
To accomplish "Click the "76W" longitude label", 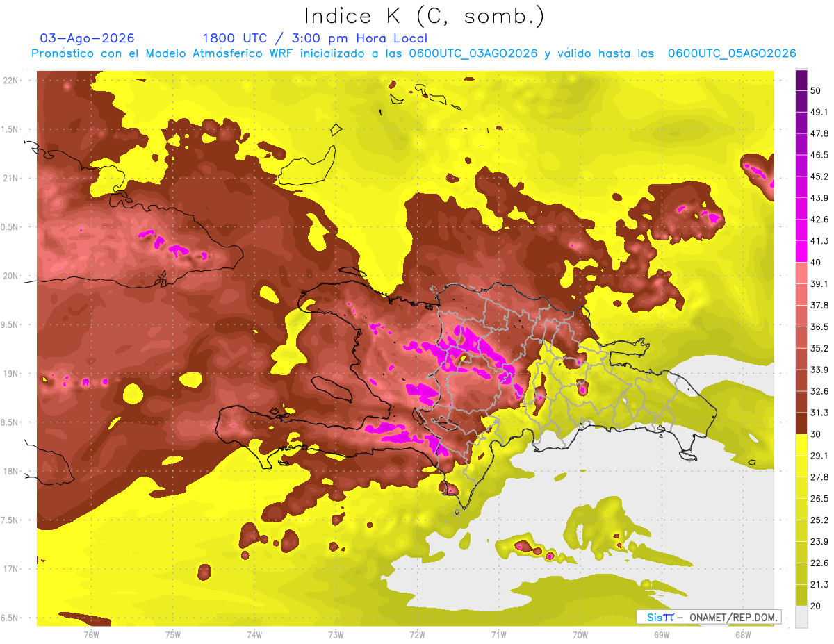I will coord(91,635).
